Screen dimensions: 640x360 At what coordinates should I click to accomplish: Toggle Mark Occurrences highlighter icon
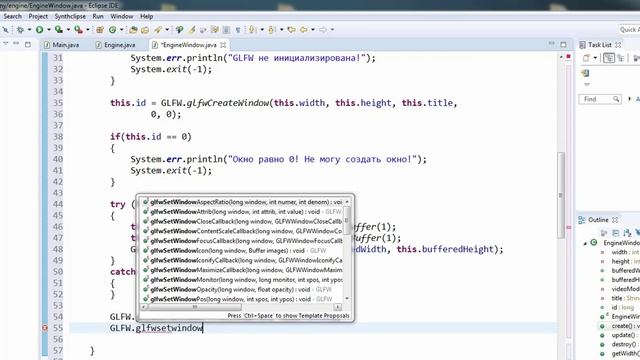192,29
